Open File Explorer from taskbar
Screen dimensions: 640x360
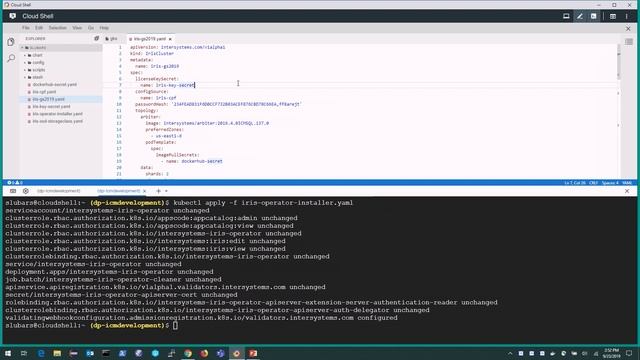coord(57,353)
